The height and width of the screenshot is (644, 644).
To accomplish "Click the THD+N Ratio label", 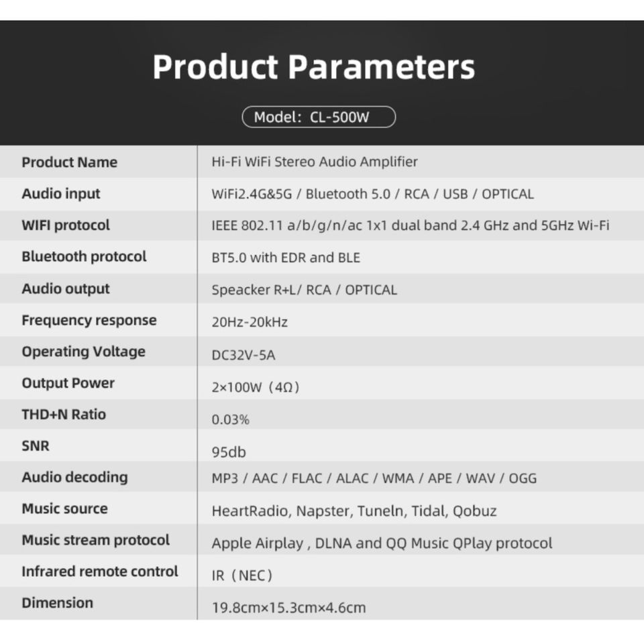I will pyautogui.click(x=64, y=415).
